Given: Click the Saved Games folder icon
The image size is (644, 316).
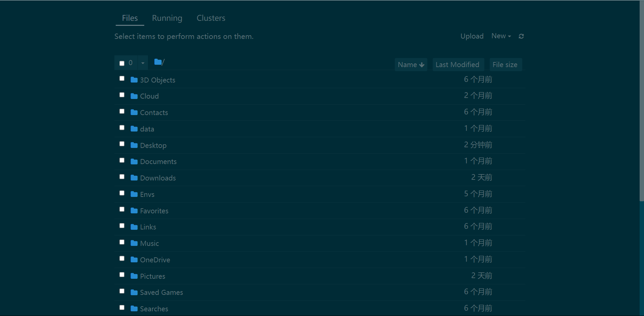Looking at the screenshot, I should [x=134, y=293].
